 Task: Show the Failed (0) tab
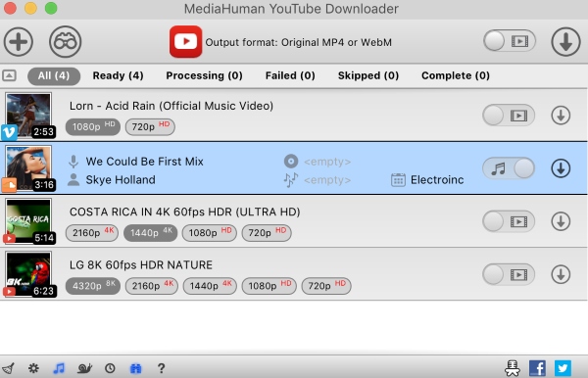290,75
